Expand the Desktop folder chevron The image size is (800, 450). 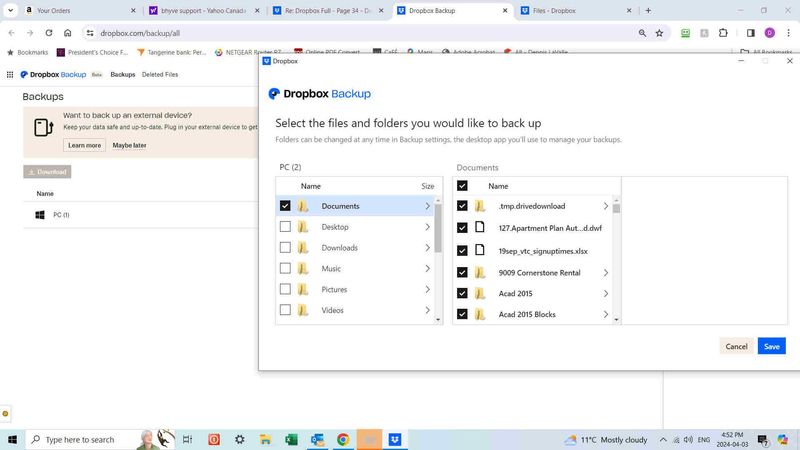pos(428,227)
